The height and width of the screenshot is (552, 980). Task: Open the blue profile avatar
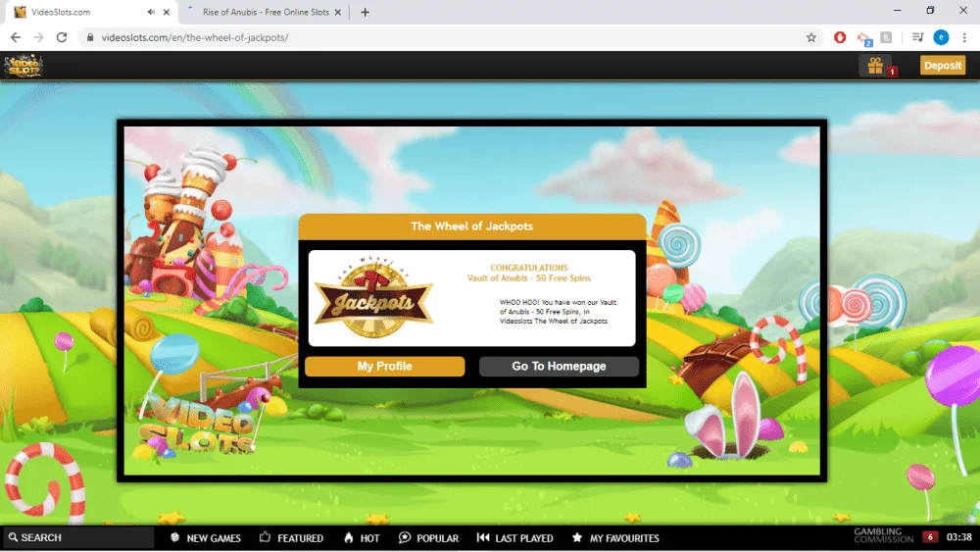(941, 37)
